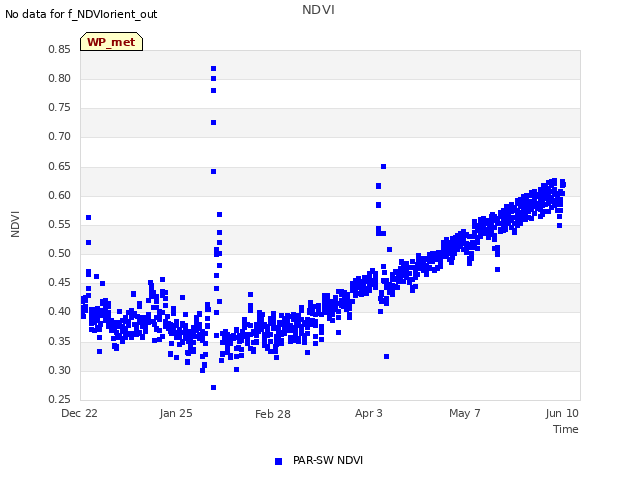Click the 0.75 y-axis tick label

[60, 107]
